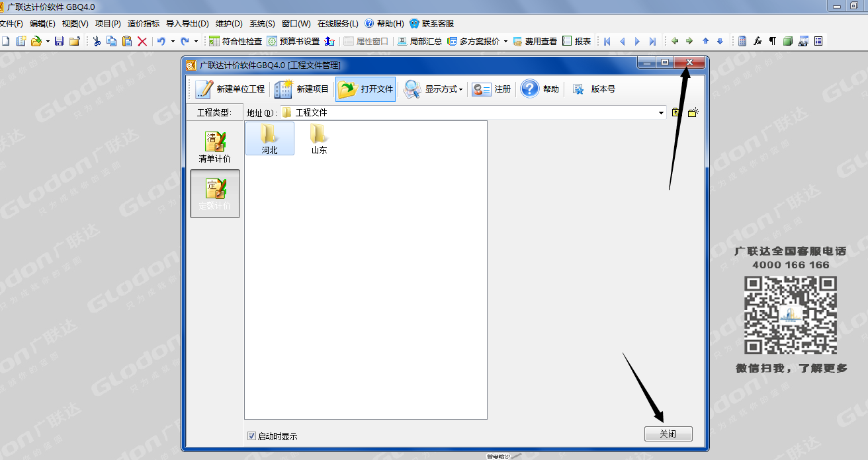Go to next record blue arrow
Image resolution: width=868 pixels, height=460 pixels.
637,41
